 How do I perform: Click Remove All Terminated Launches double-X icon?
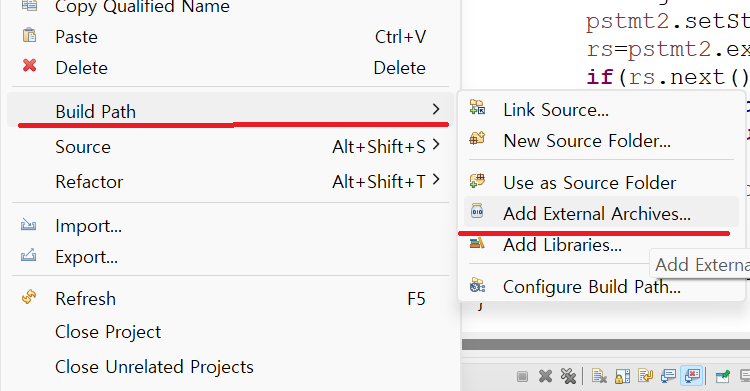[x=568, y=377]
